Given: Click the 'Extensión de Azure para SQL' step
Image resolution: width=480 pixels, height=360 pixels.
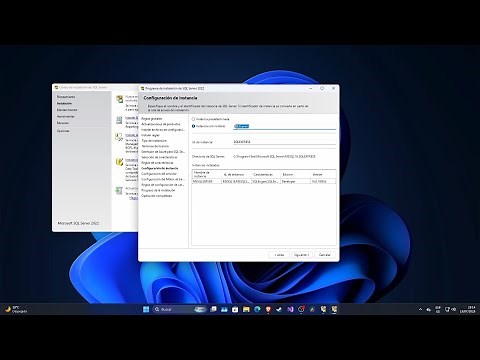Looking at the screenshot, I should 163,152.
